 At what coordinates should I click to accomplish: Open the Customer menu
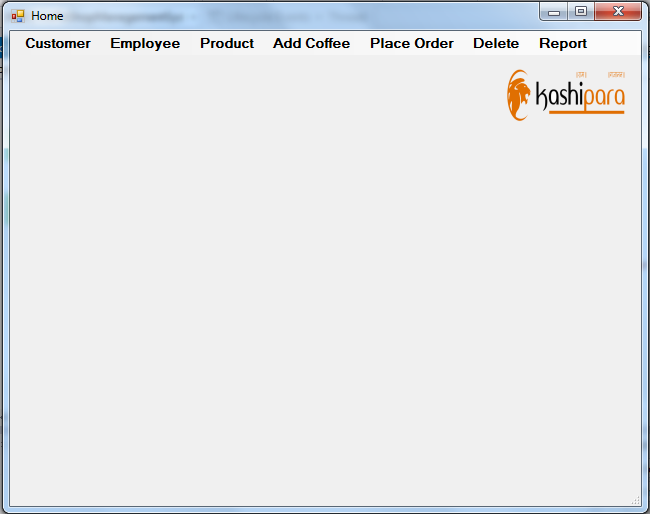58,44
